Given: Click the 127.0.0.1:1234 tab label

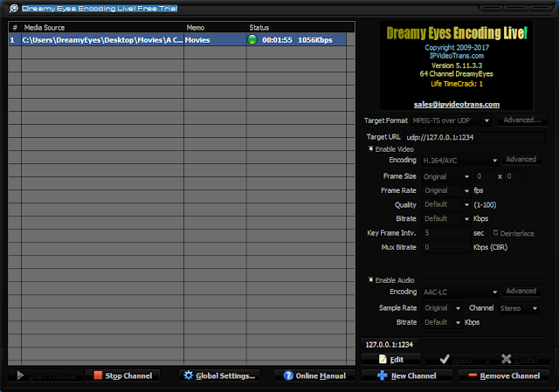Looking at the screenshot, I should pos(389,345).
